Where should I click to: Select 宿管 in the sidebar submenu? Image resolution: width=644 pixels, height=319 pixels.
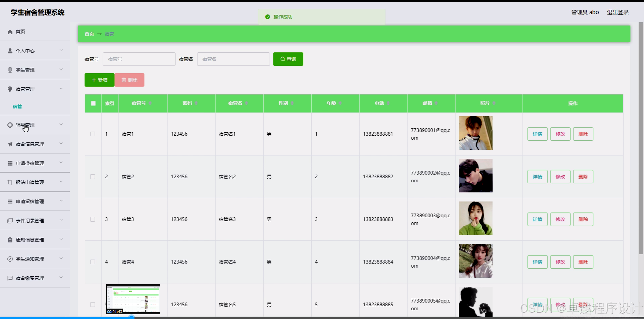click(x=17, y=106)
